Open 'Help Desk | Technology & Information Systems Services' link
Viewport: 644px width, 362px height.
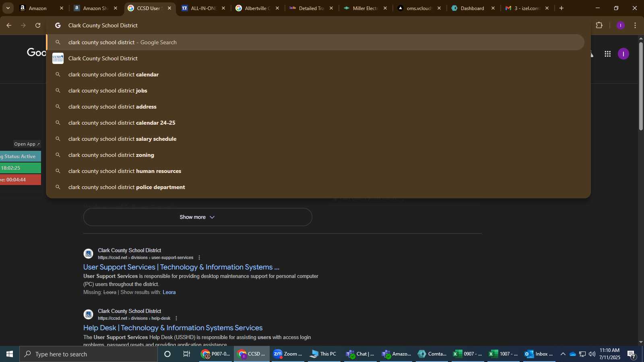(173, 328)
